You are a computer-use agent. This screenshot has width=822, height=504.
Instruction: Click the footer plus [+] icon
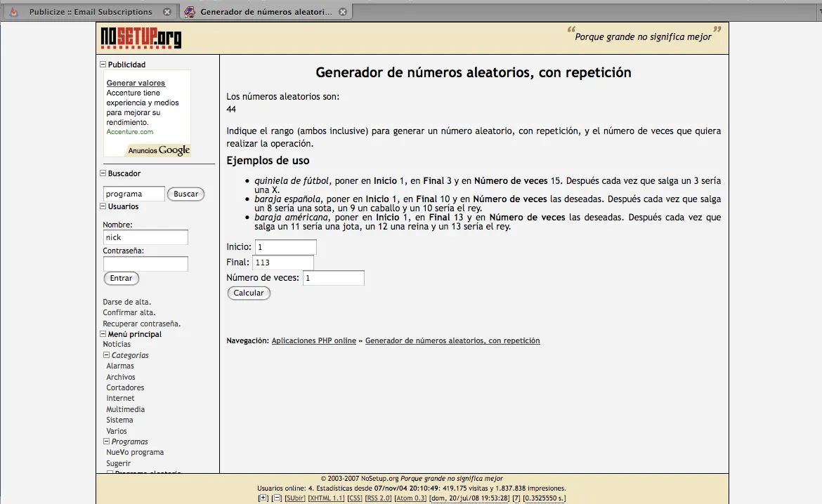click(263, 498)
